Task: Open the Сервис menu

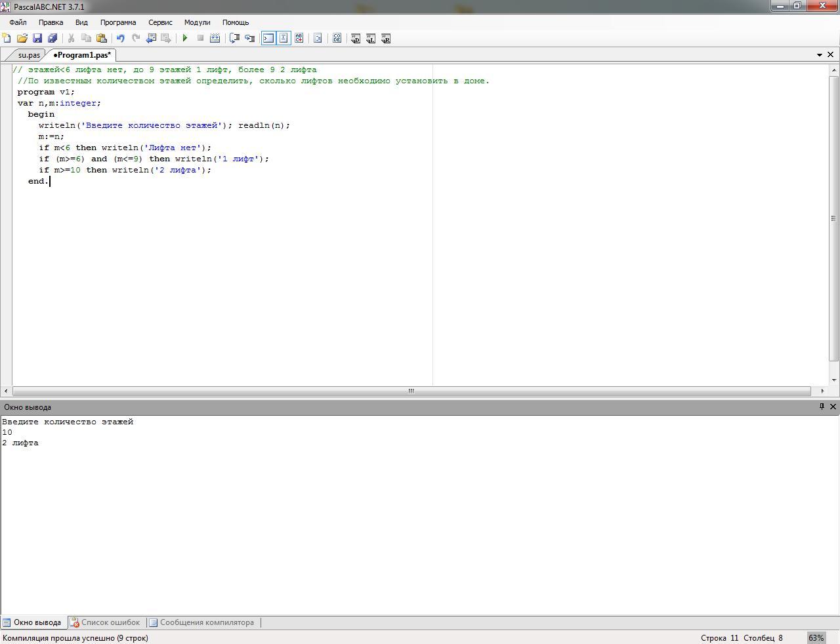Action: coord(160,22)
